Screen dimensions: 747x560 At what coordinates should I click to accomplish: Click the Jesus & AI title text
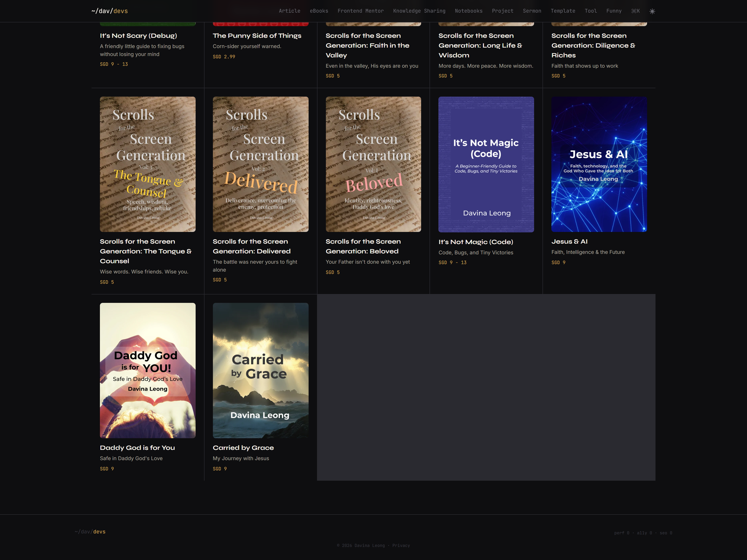pyautogui.click(x=569, y=242)
